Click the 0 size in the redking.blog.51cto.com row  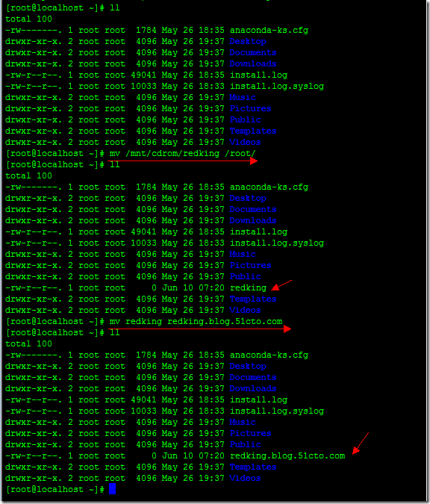[x=154, y=455]
